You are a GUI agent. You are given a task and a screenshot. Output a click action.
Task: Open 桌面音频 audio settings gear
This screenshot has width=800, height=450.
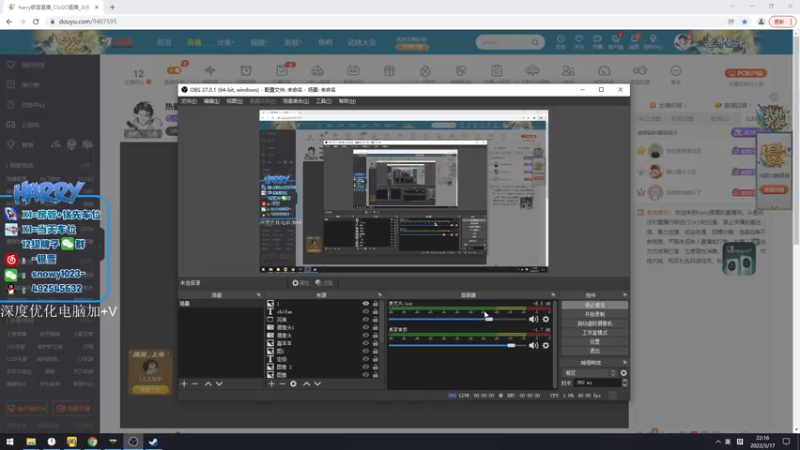(x=546, y=345)
